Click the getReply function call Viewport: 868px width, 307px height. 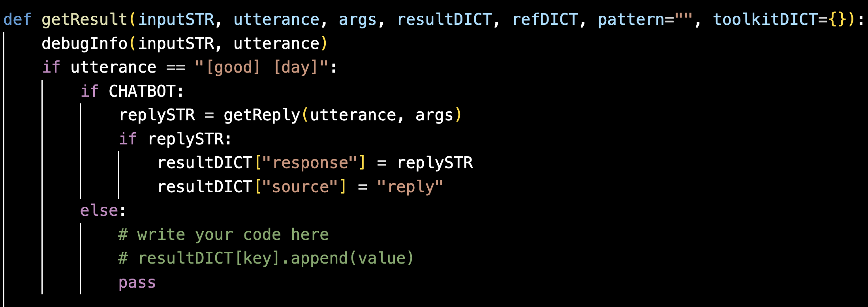point(261,115)
